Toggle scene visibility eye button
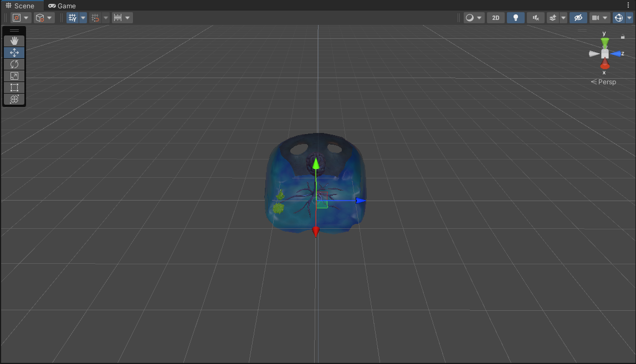Screen dimensions: 636x364 click(x=578, y=18)
